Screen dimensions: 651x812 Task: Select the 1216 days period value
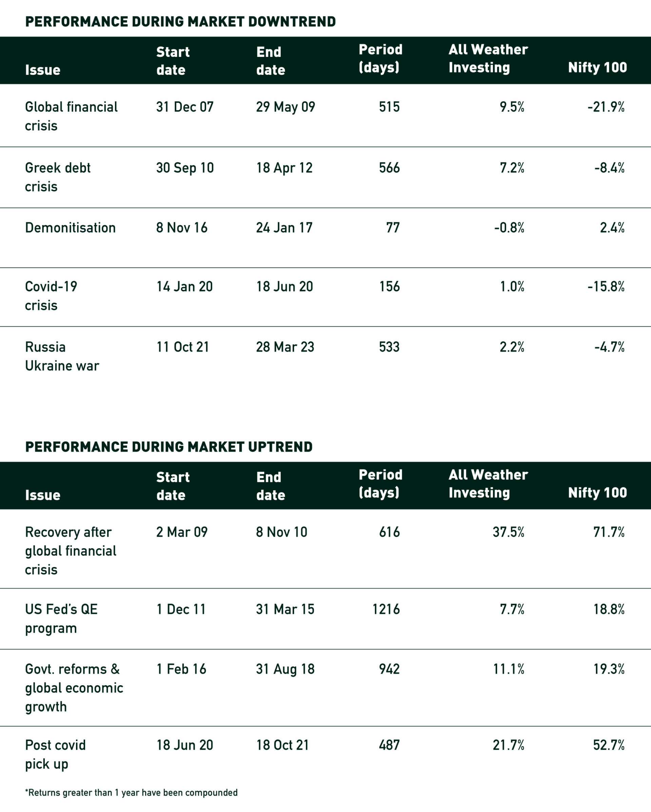(x=386, y=609)
